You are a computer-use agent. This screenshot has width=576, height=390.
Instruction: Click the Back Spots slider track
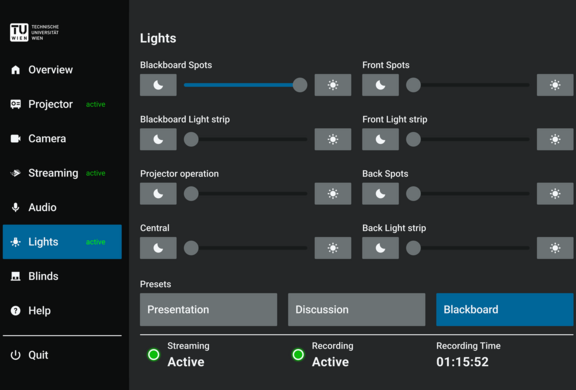[468, 194]
